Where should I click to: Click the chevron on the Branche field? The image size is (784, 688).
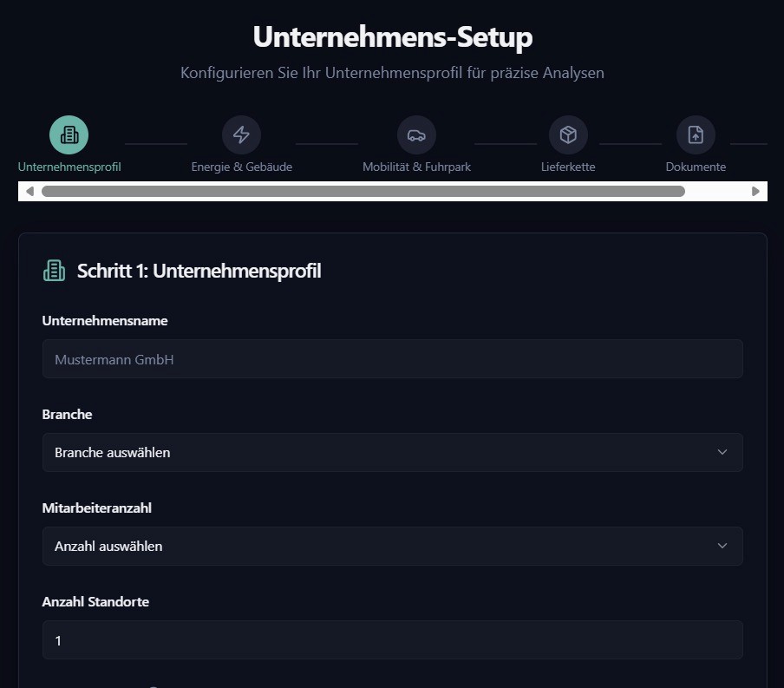[x=722, y=452]
